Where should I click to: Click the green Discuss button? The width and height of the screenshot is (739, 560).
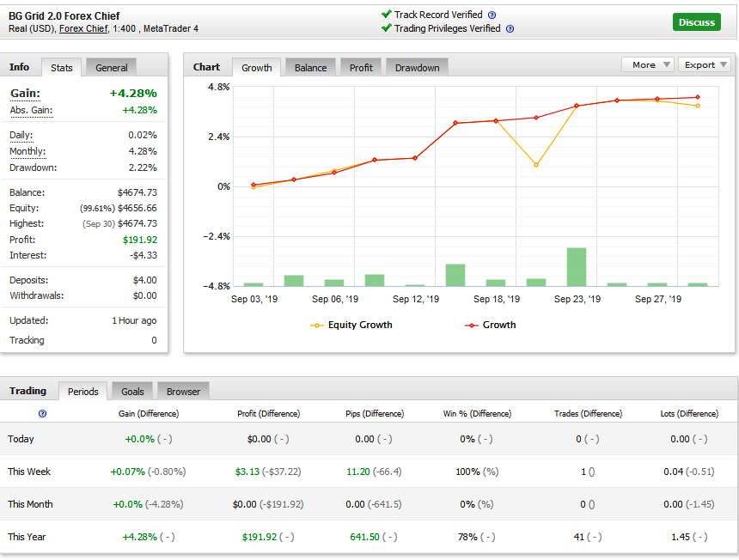(x=697, y=22)
